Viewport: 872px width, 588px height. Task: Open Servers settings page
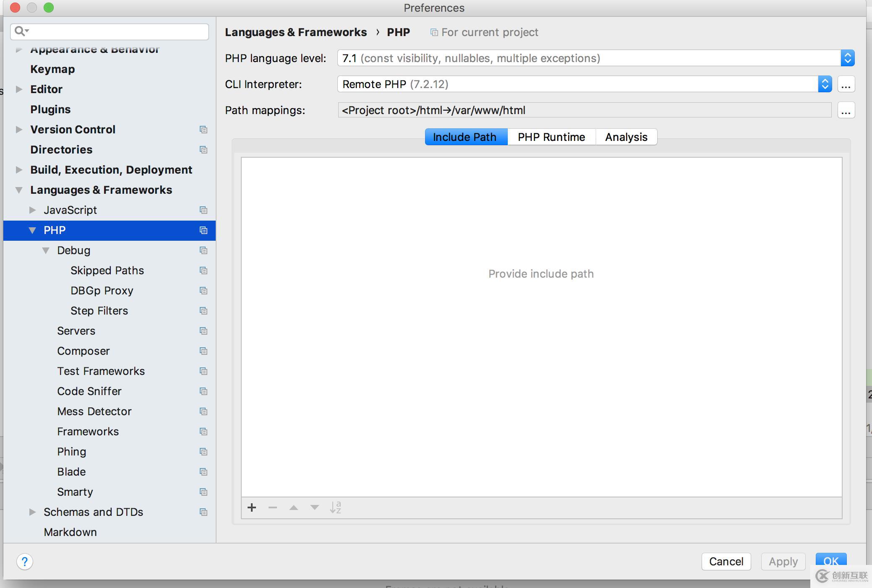tap(76, 330)
